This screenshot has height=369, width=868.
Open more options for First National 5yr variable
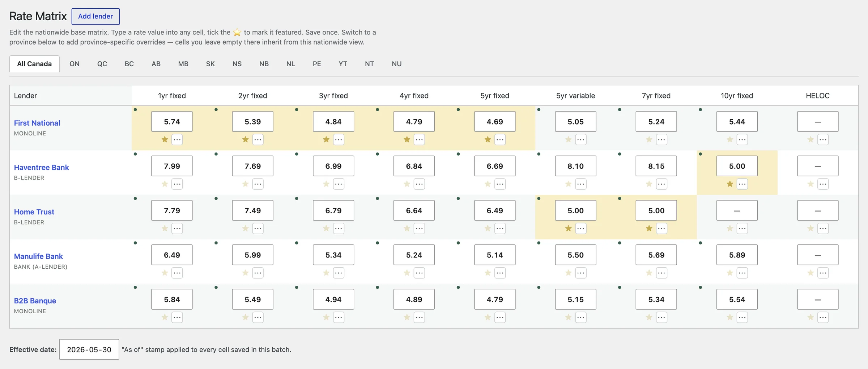pos(581,139)
